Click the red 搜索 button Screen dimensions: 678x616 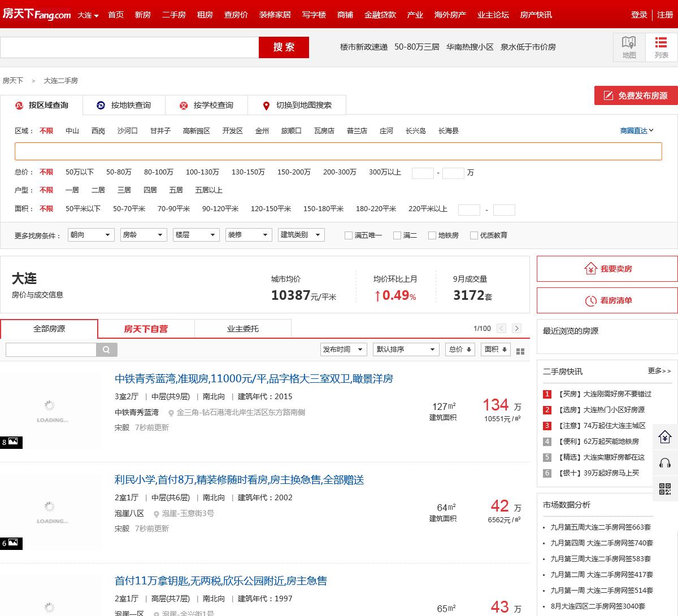point(284,47)
